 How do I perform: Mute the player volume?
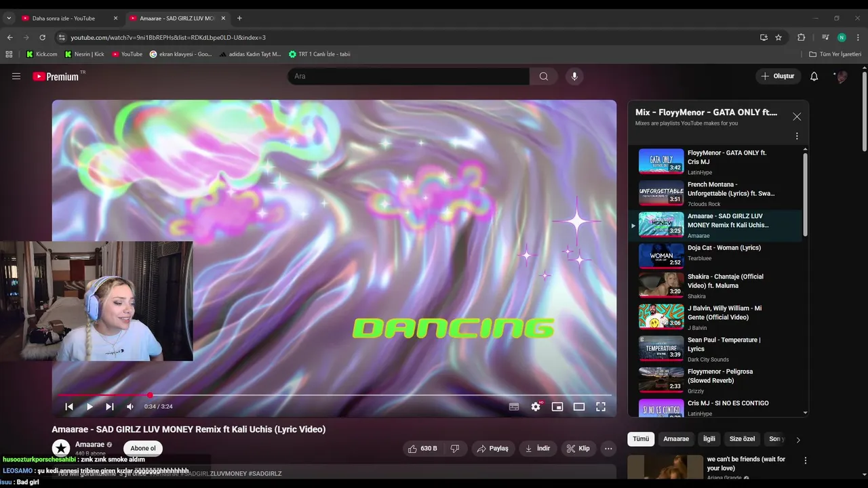(130, 407)
